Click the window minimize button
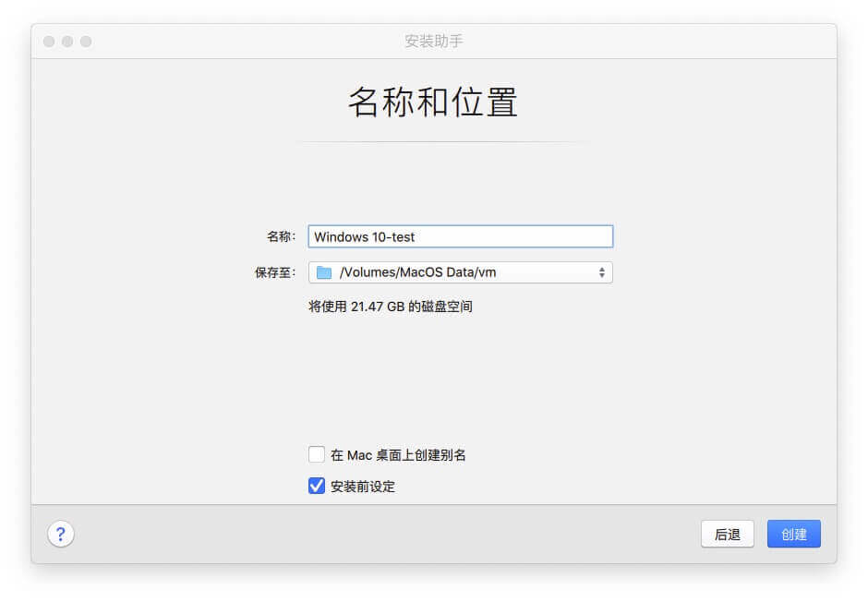This screenshot has height=602, width=868. pos(67,42)
